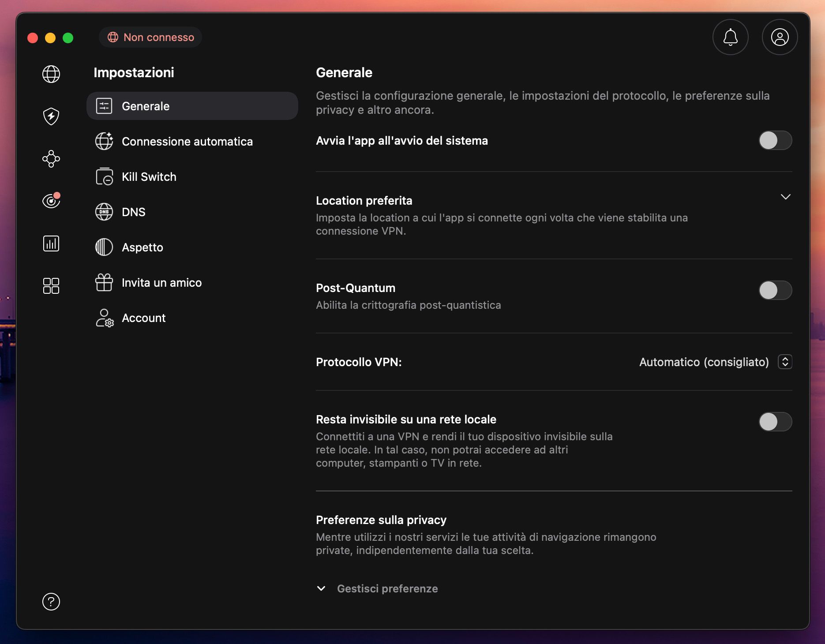The height and width of the screenshot is (644, 825).
Task: Open the user account profile icon
Action: point(780,37)
